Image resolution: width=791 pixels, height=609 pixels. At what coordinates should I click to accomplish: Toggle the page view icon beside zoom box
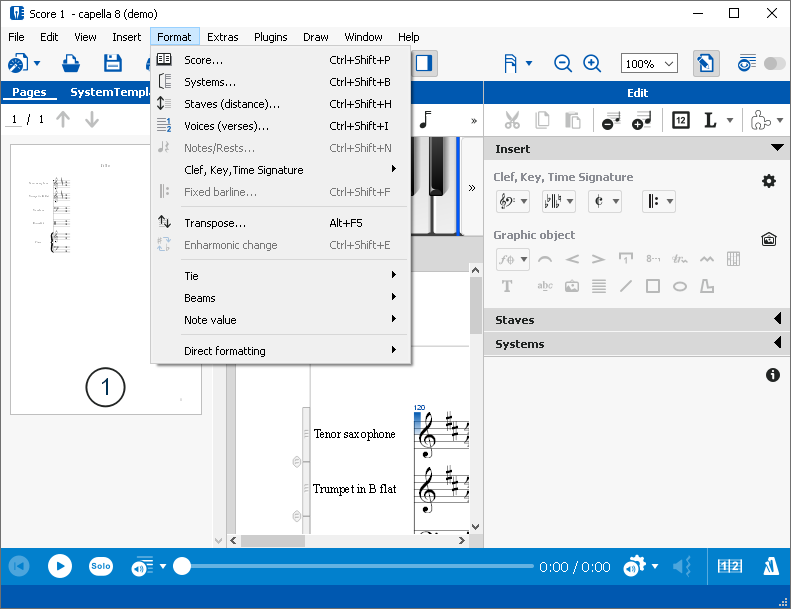705,64
